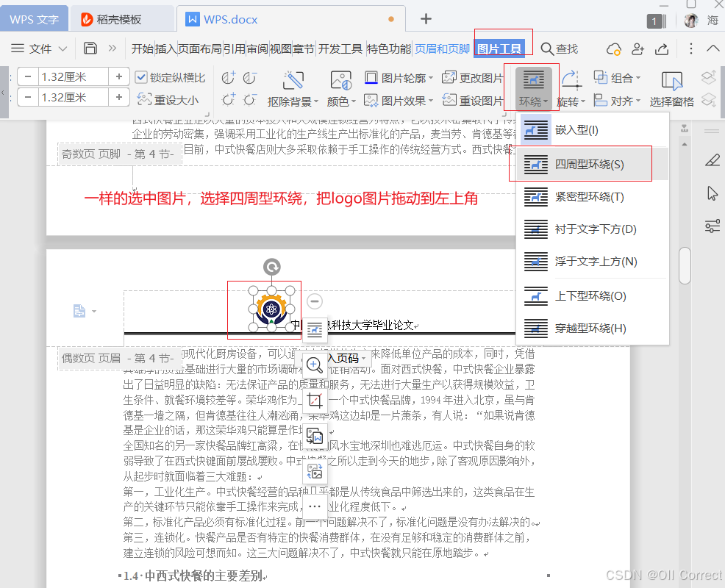
Task: Click the new tab plus button
Action: tap(426, 19)
